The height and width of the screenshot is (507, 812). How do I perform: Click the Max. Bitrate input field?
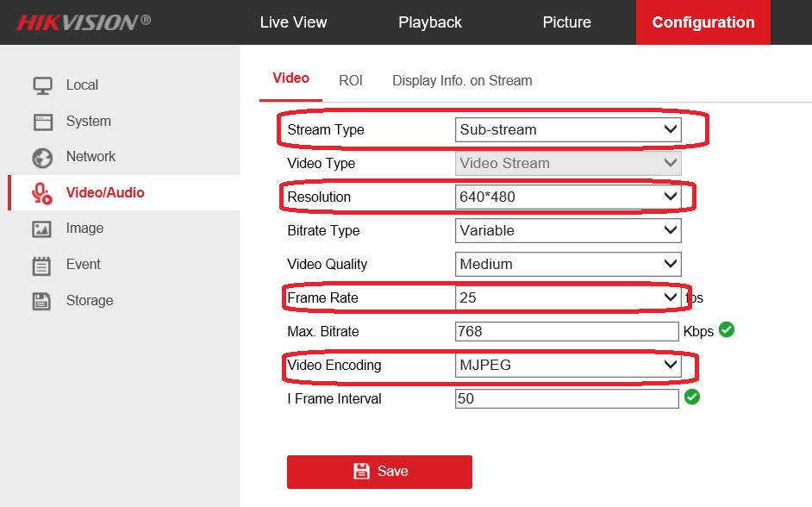(566, 332)
